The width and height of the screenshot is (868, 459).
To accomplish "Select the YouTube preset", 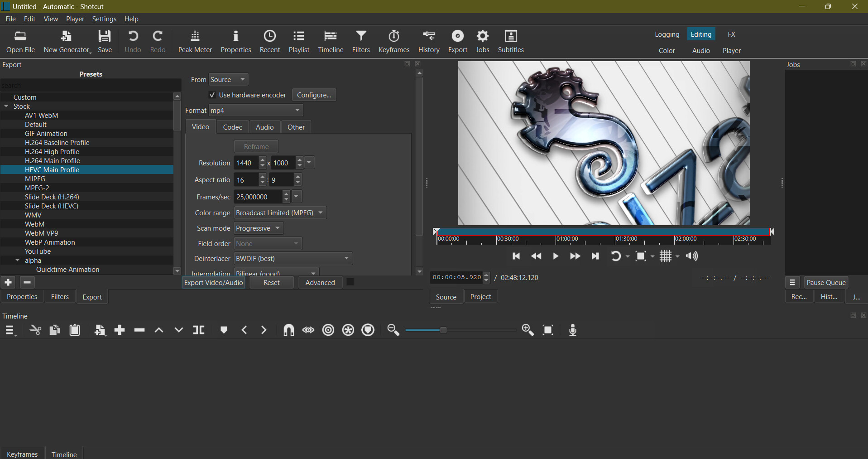I will click(38, 251).
